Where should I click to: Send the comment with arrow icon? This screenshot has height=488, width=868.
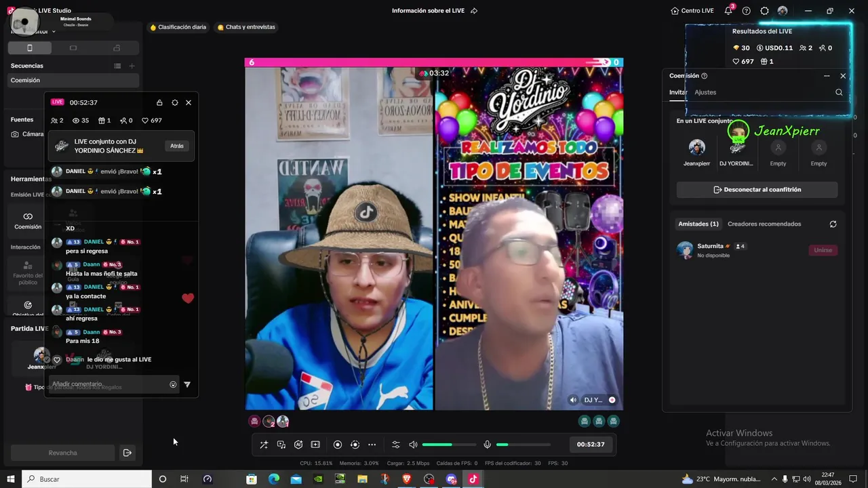[187, 384]
